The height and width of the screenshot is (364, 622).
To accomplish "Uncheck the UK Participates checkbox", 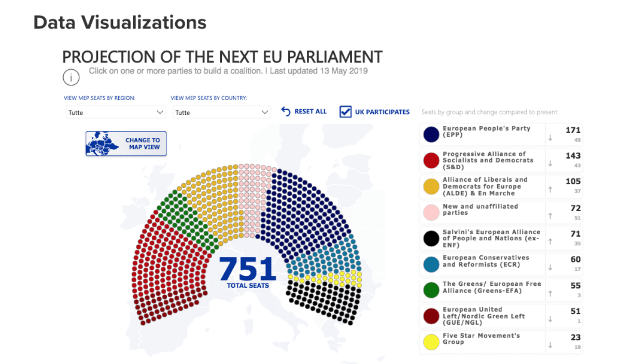I will pos(346,111).
